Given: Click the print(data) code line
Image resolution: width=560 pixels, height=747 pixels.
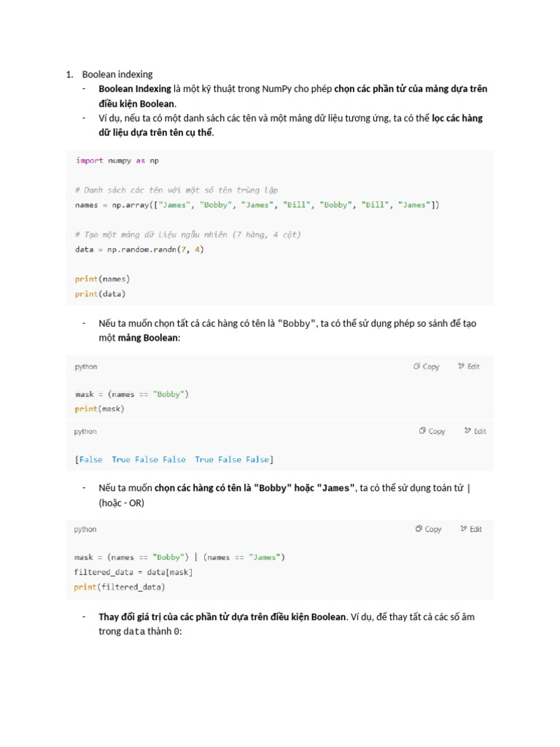Looking at the screenshot, I should click(100, 294).
